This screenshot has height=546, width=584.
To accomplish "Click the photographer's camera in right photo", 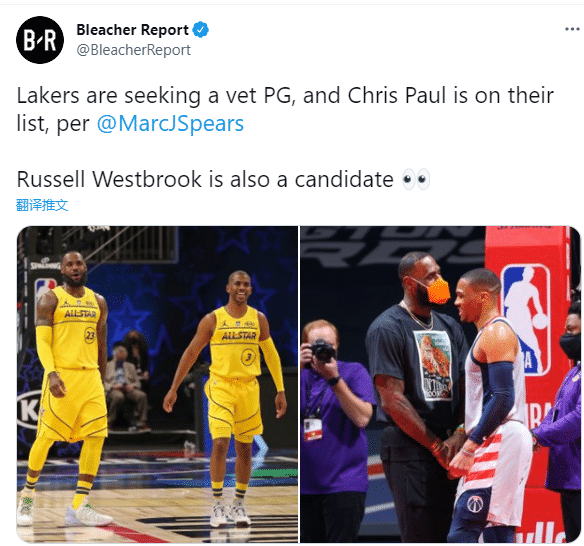I will [x=323, y=350].
